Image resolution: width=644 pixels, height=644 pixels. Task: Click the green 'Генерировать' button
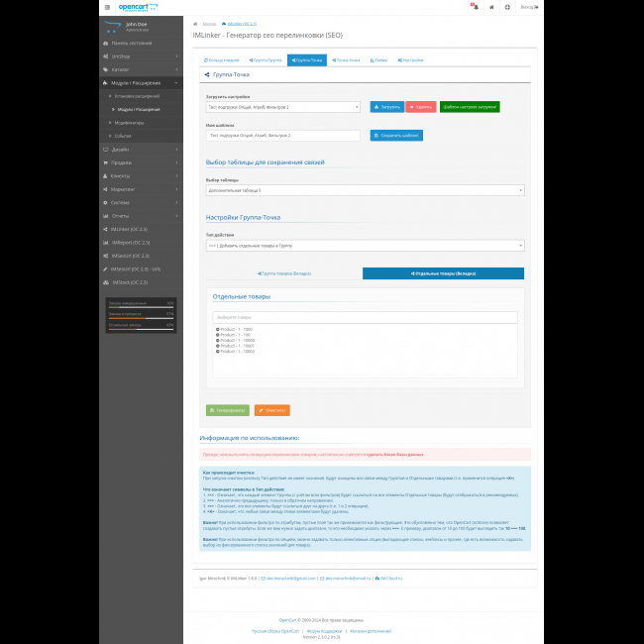click(227, 410)
